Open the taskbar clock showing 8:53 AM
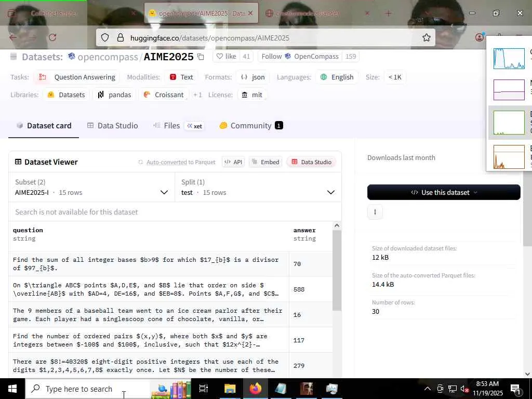 (x=488, y=389)
